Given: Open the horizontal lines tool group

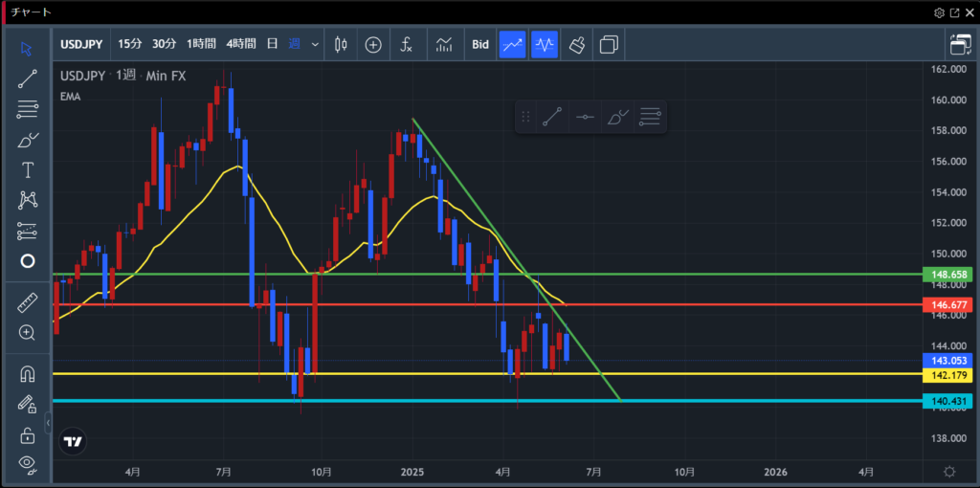Looking at the screenshot, I should pos(27,109).
